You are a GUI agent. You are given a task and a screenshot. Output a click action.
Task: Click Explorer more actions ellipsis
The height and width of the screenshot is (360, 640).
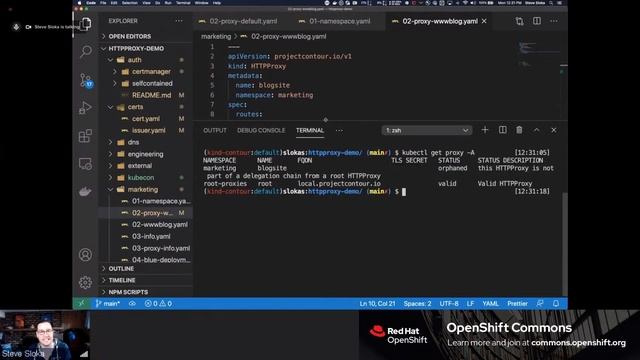coord(179,21)
